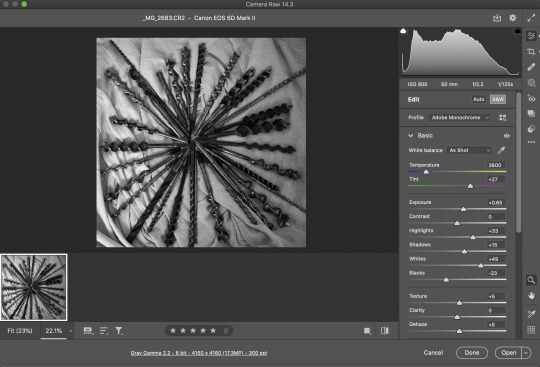540x367 pixels.
Task: Open more image settings ellipsis
Action: click(x=531, y=142)
